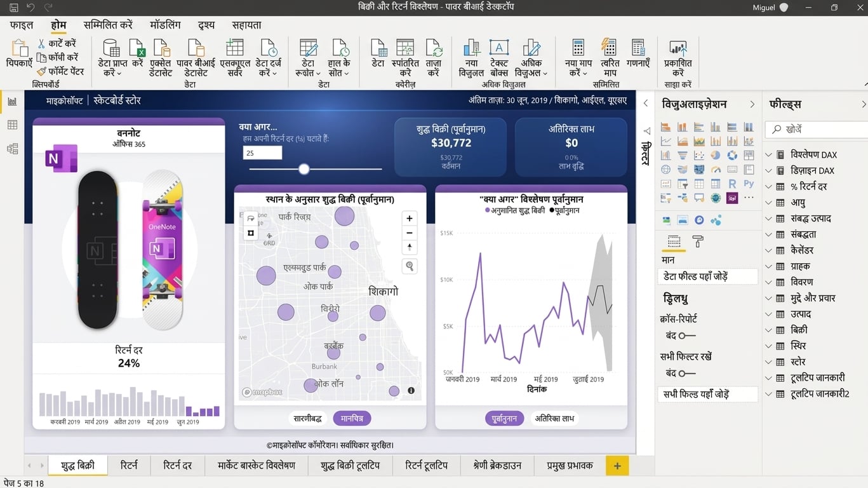Open the सम्मिलित करें ribbon tab

coord(108,25)
